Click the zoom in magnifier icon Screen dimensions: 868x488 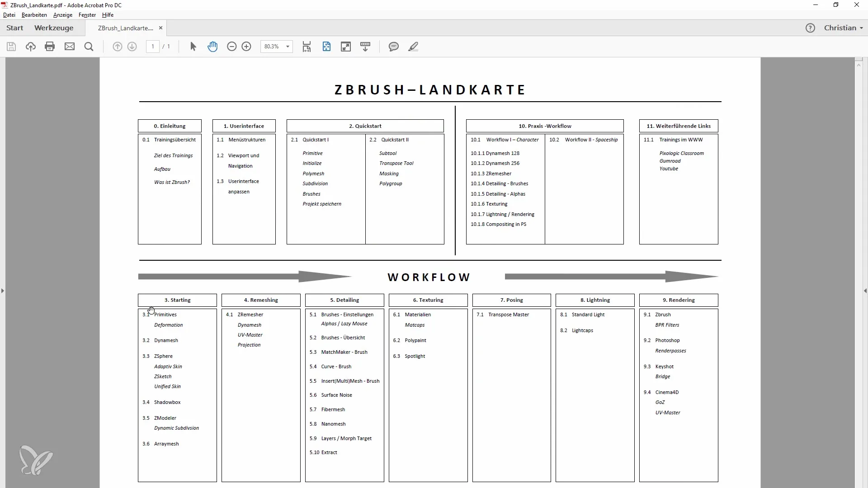coord(246,47)
